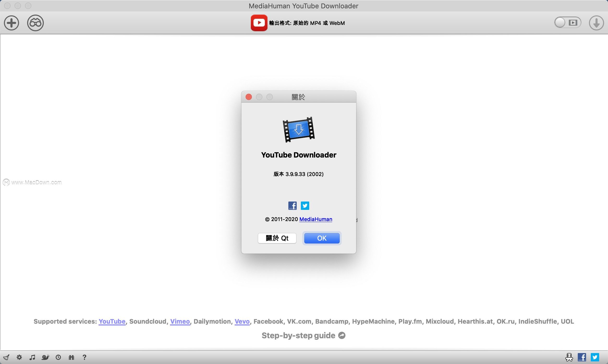Click the add URL plus button
This screenshot has width=608, height=364.
coord(11,23)
